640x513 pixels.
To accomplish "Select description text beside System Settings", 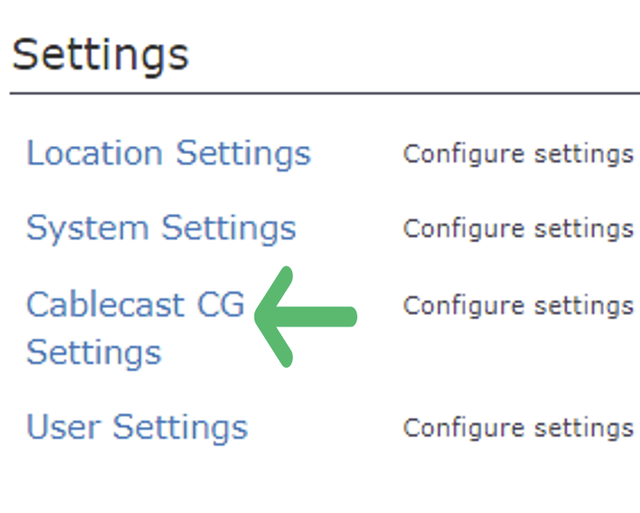I will click(x=517, y=229).
